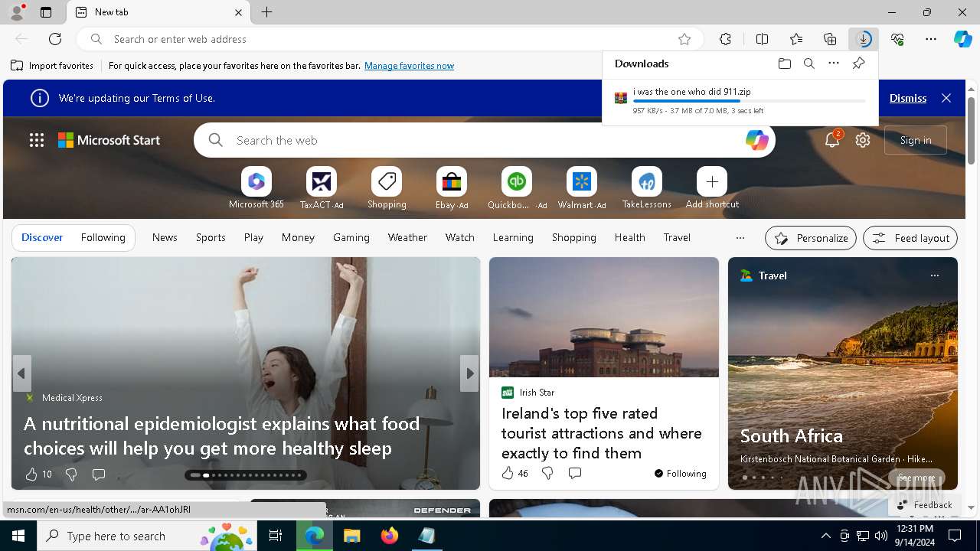980x551 pixels.
Task: Open downloads folder icon
Action: point(784,64)
